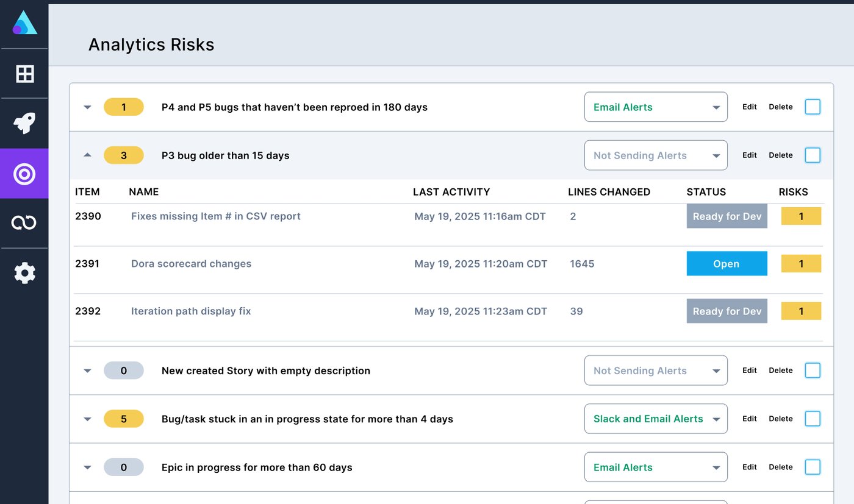The height and width of the screenshot is (504, 854).
Task: Select the target risks icon in sidebar
Action: click(x=24, y=174)
